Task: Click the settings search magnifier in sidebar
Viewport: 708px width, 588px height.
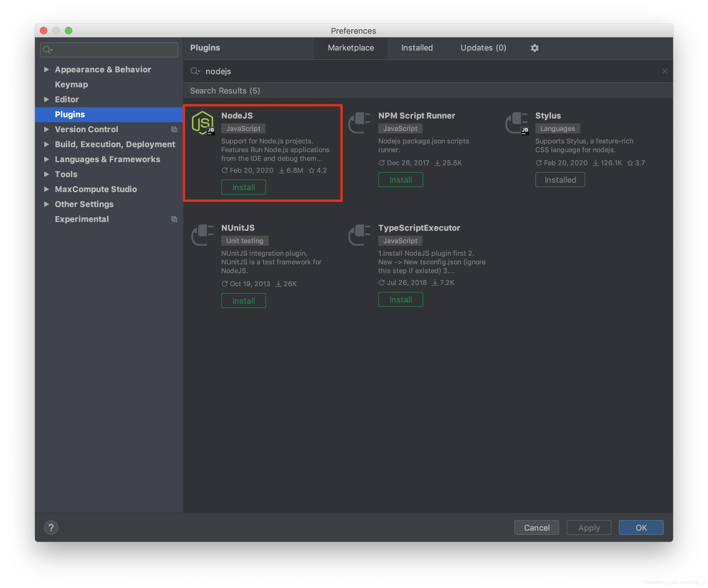Action: (x=48, y=50)
